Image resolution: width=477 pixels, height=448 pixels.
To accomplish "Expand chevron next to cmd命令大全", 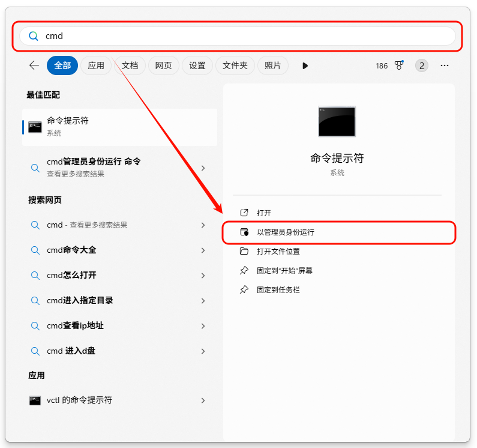I will 203,250.
